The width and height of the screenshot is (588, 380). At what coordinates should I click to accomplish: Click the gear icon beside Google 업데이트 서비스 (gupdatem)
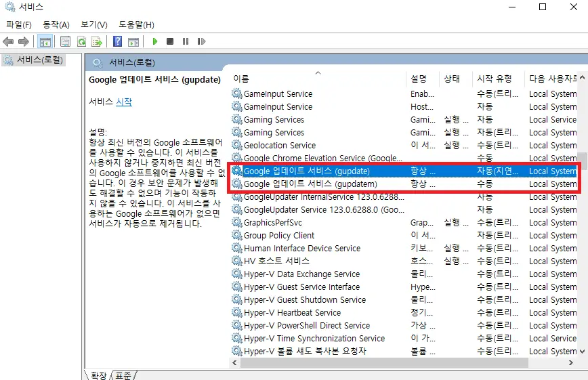236,184
